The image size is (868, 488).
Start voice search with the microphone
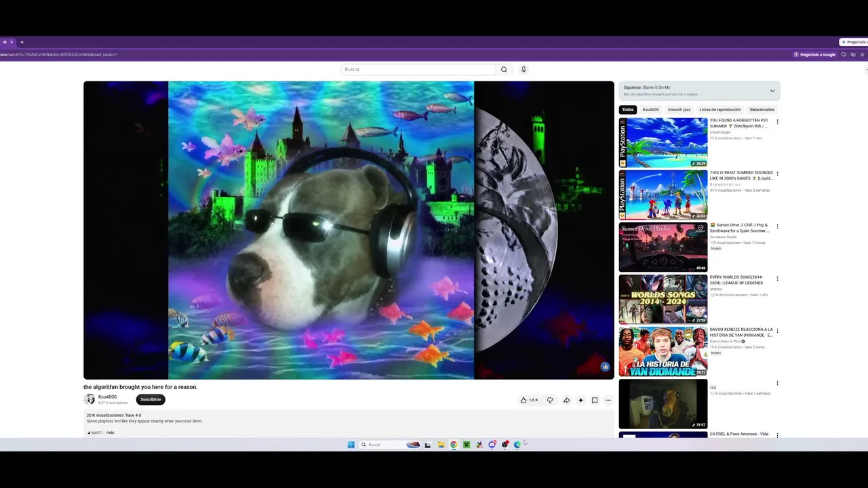tap(524, 69)
